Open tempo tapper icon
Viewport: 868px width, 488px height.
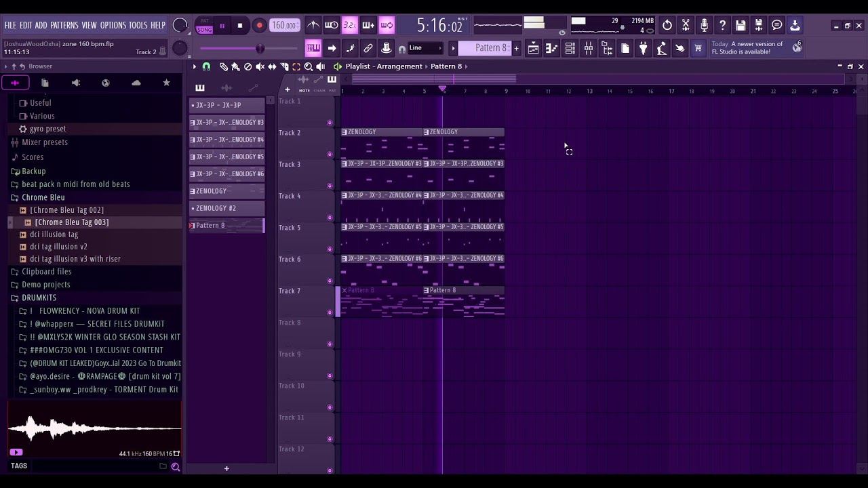[661, 48]
